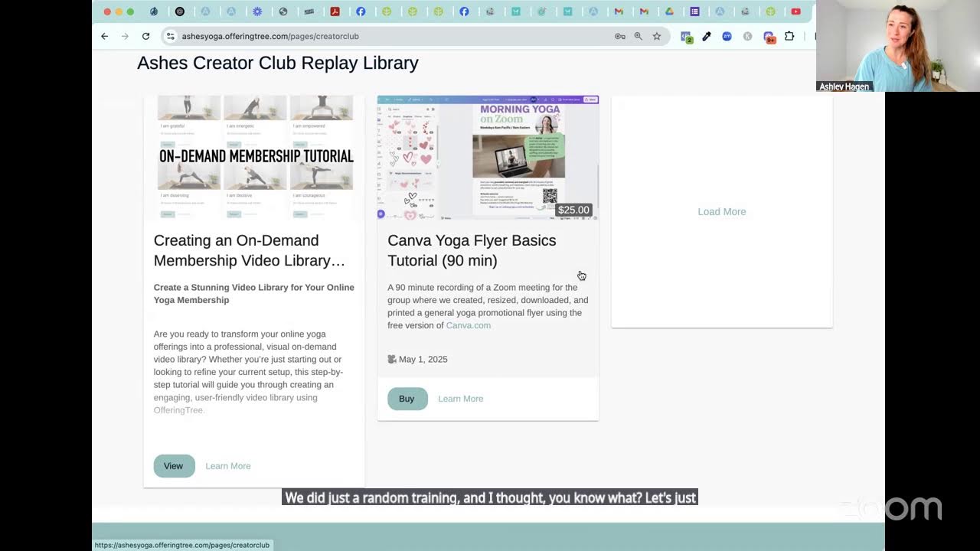Activate the eyedropper color picker extension
Image resolution: width=980 pixels, height=551 pixels.
coord(707,36)
